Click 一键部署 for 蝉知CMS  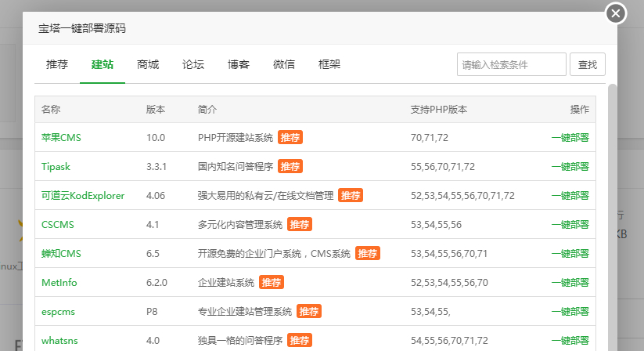pyautogui.click(x=570, y=254)
